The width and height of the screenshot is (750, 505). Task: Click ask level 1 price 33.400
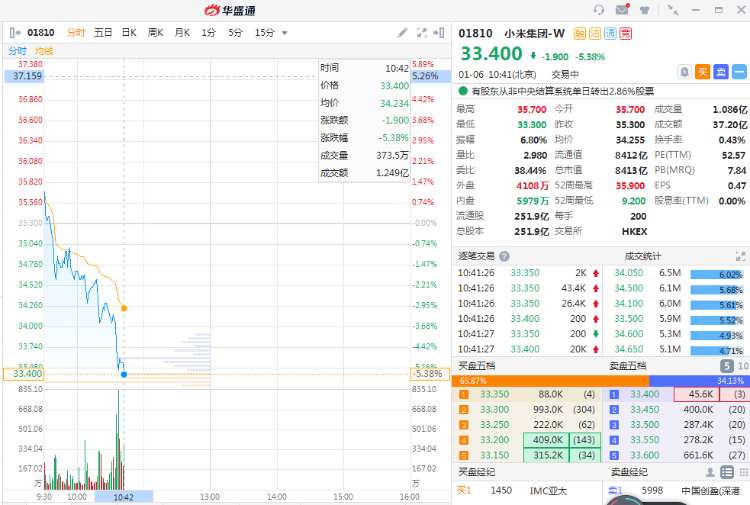tap(645, 395)
